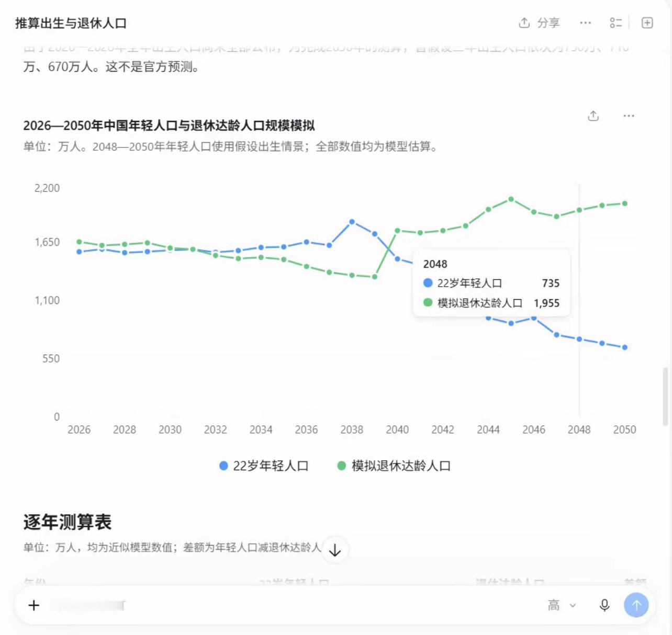
Task: Toggle the 22岁年轻人口 legend series
Action: [264, 466]
